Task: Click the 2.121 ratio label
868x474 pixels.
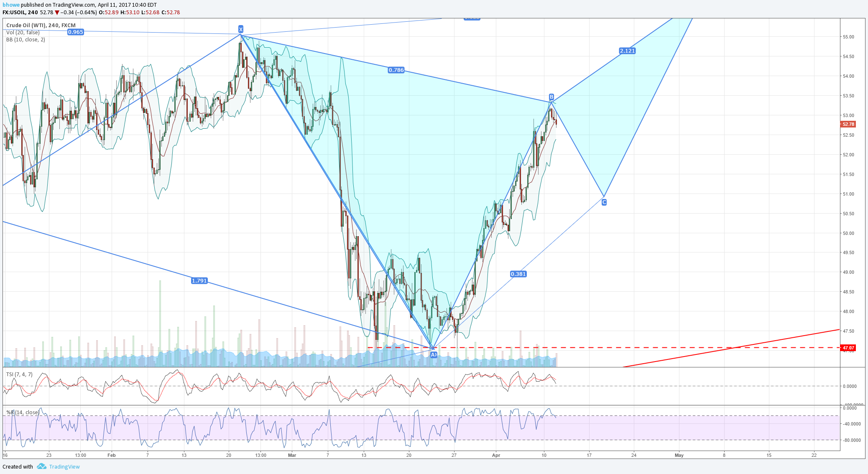Action: click(x=627, y=51)
